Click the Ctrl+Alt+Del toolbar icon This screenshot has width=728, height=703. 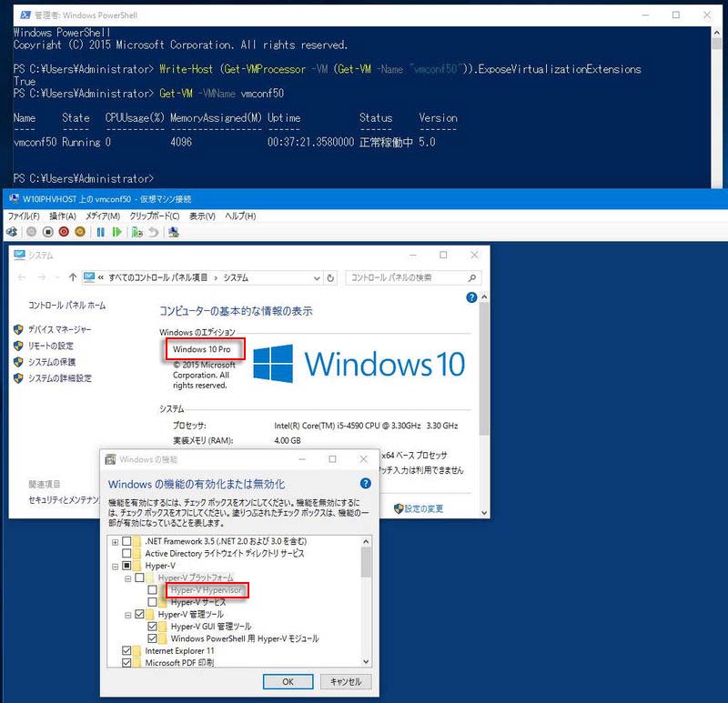coord(12,232)
